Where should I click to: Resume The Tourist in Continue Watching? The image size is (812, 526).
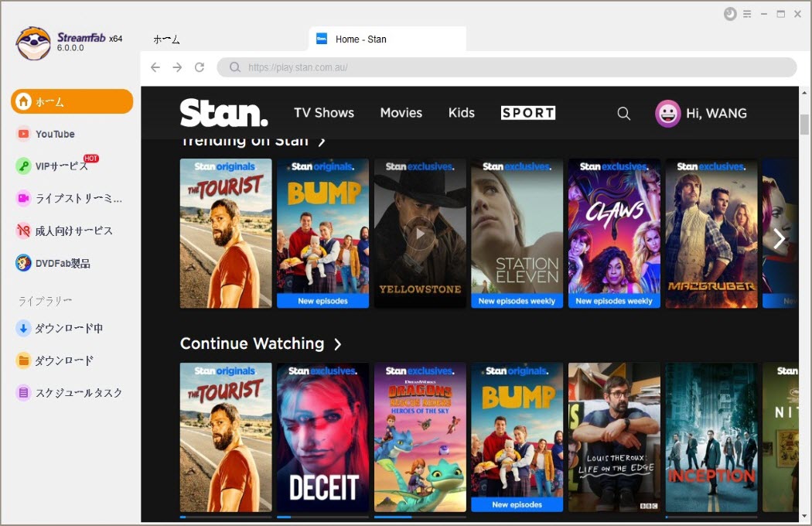click(226, 437)
